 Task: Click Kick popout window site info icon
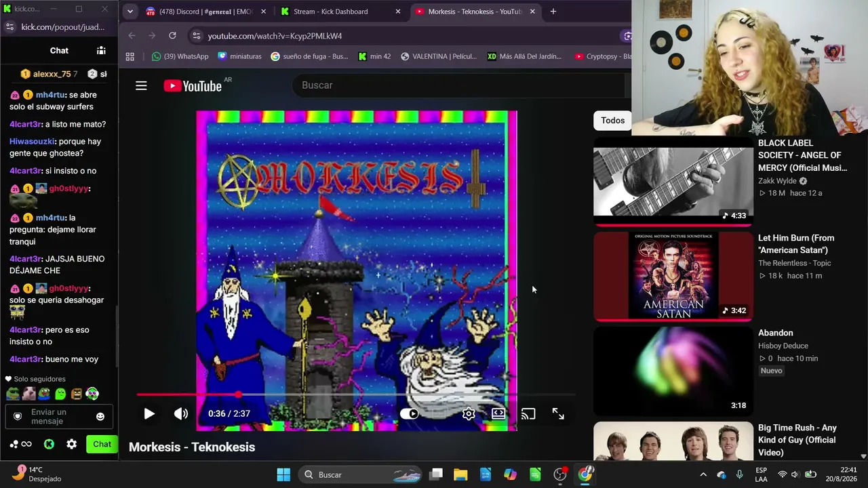pos(9,27)
